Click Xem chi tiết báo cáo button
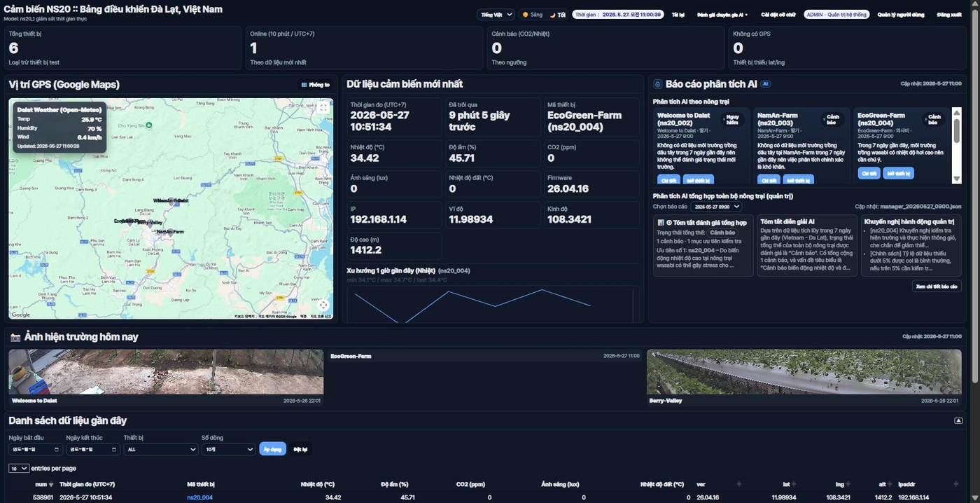The width and height of the screenshot is (980, 503). tap(937, 287)
